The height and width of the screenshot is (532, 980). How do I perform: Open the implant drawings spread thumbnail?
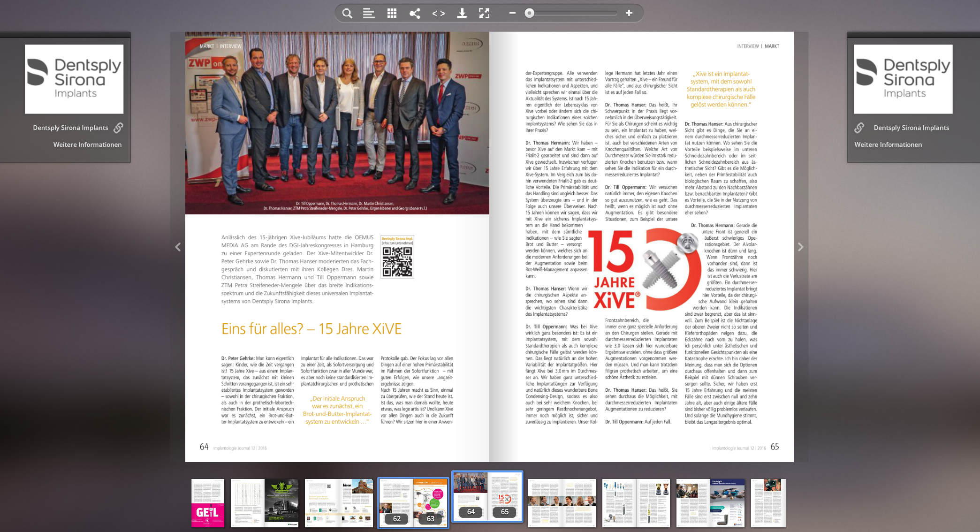click(636, 503)
